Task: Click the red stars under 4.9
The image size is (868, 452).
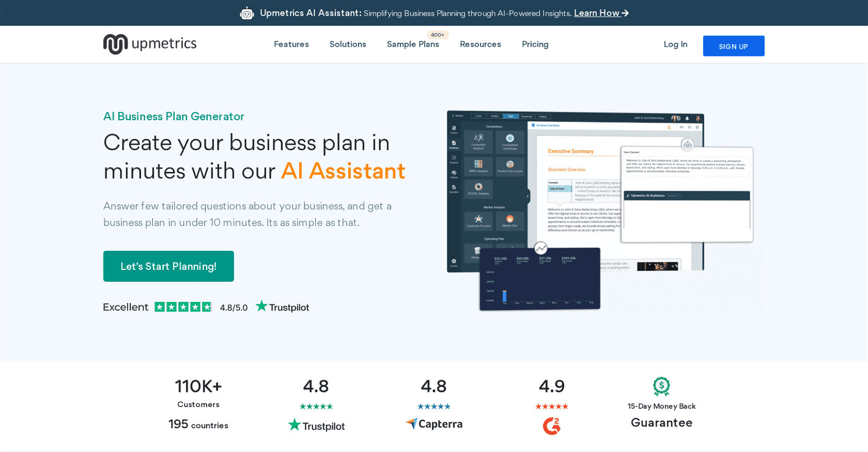Action: (x=552, y=406)
